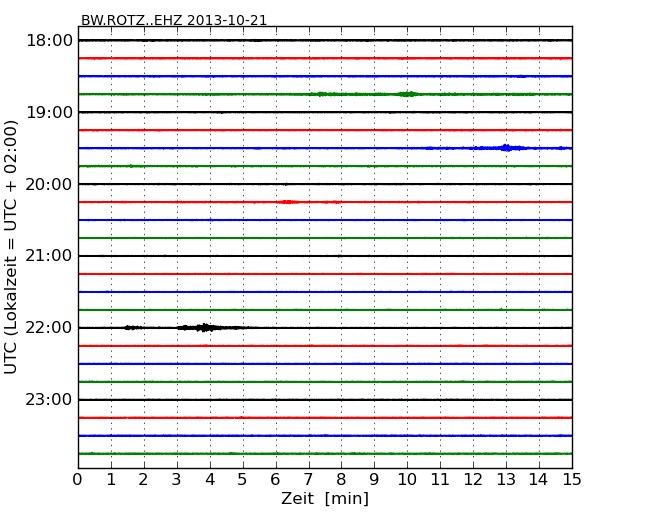Click x-axis tick label 13

click(506, 480)
